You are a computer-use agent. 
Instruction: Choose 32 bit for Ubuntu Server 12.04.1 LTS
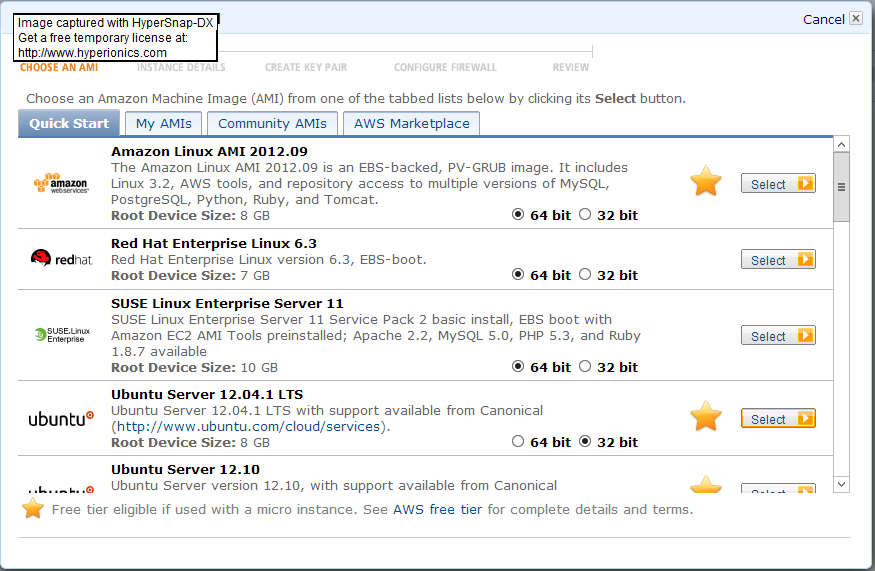pyautogui.click(x=585, y=441)
